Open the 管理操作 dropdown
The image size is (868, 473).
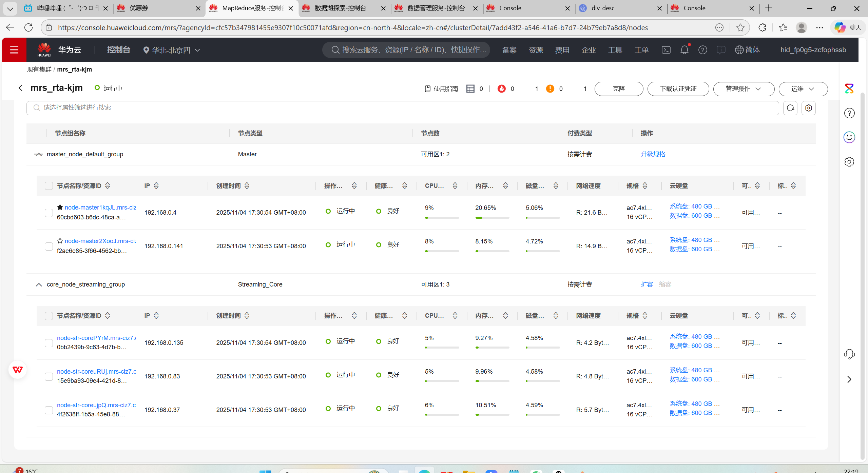tap(744, 89)
